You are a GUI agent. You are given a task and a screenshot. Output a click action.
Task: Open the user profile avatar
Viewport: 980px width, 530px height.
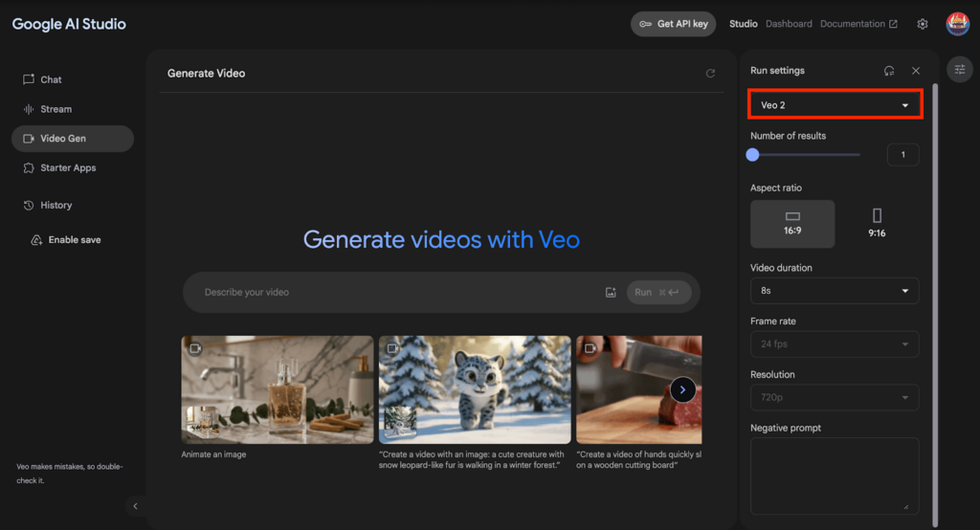click(957, 24)
